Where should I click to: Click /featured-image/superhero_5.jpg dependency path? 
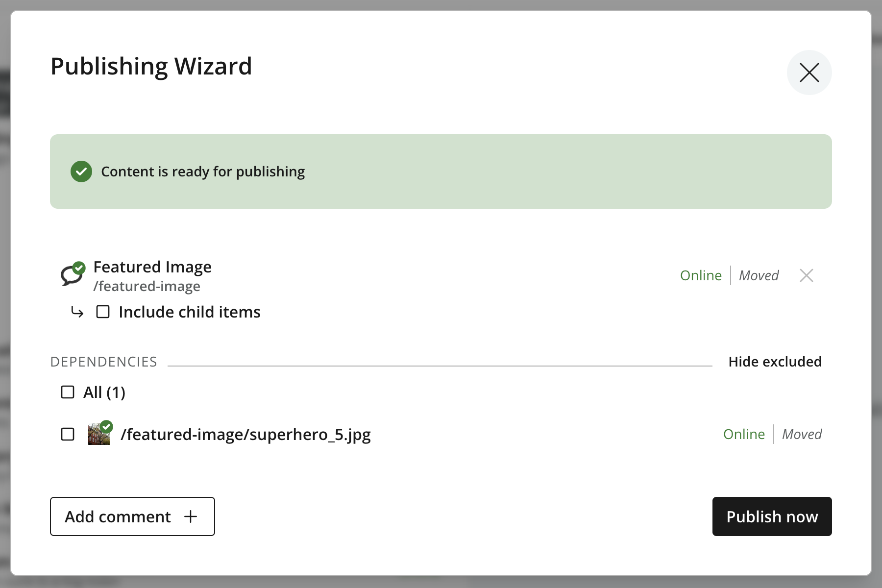246,434
